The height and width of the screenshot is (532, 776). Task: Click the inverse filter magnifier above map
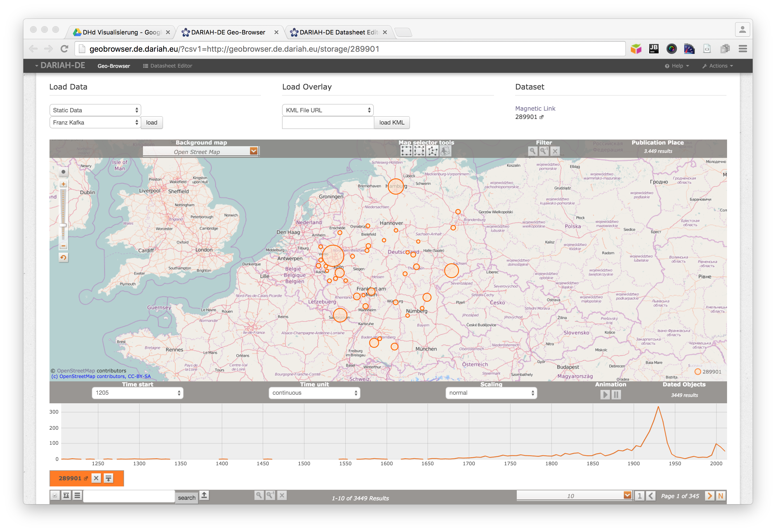point(544,151)
